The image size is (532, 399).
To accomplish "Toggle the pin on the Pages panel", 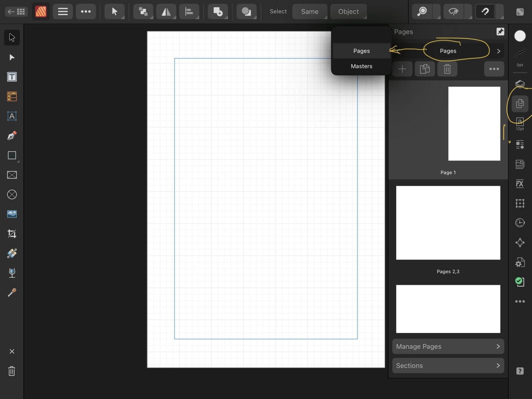I will [500, 32].
